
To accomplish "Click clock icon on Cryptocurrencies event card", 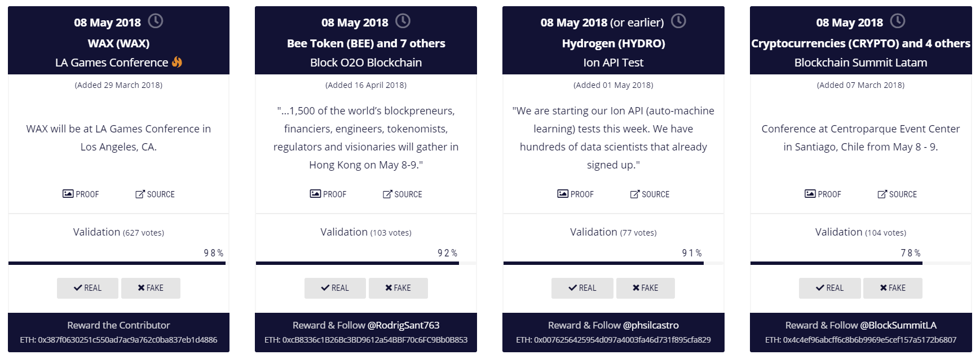I will point(897,21).
